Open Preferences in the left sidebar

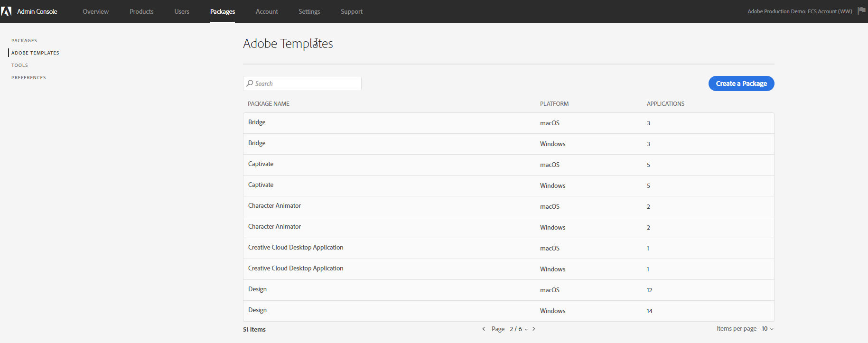tap(29, 78)
